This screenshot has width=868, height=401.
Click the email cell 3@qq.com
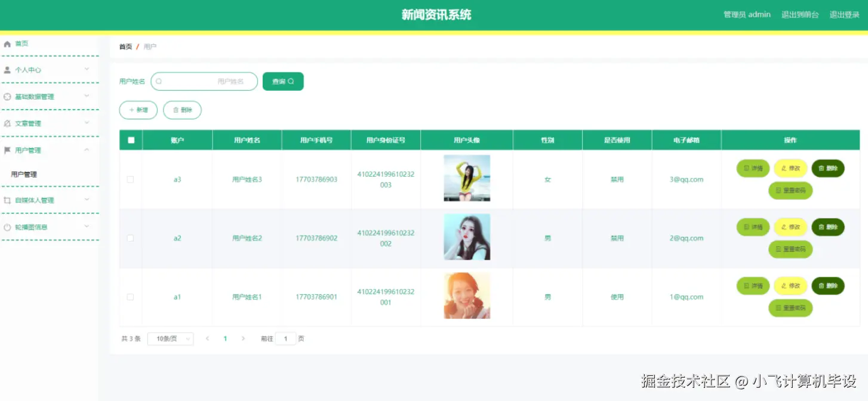click(687, 180)
